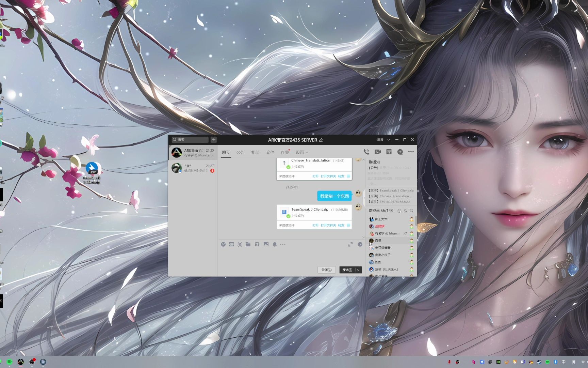Image resolution: width=588 pixels, height=368 pixels.
Task: Open the three-dot menu in the chat header
Action: [411, 152]
